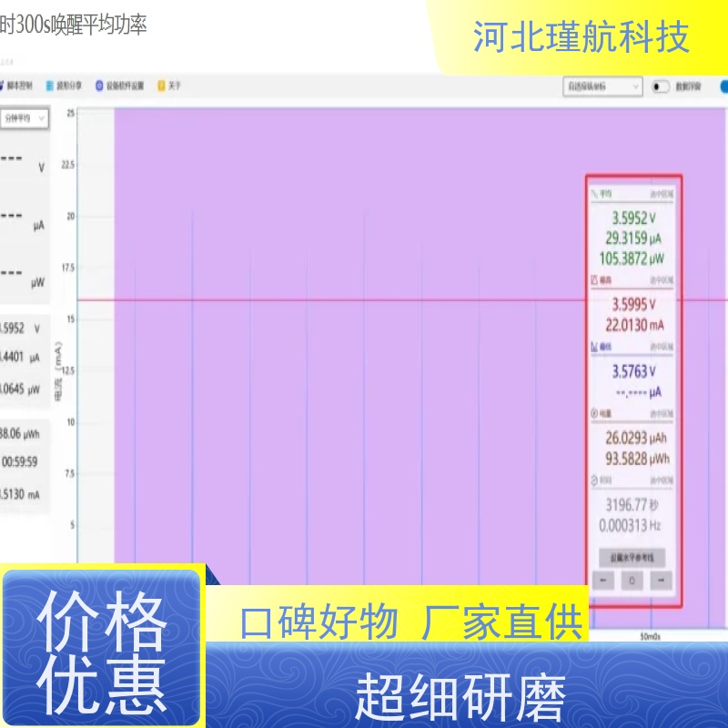Click the red horizontal reference line on chart
This screenshot has width=728, height=728.
tap(331, 300)
